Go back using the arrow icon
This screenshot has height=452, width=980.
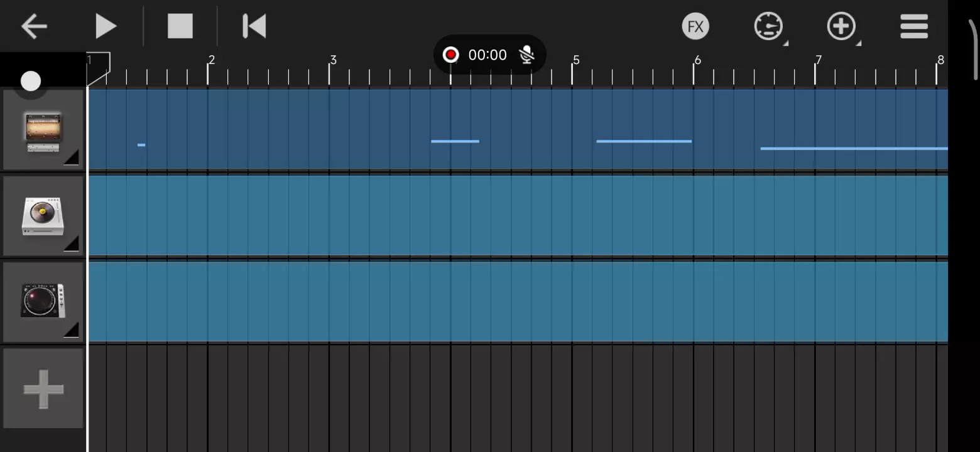coord(34,26)
